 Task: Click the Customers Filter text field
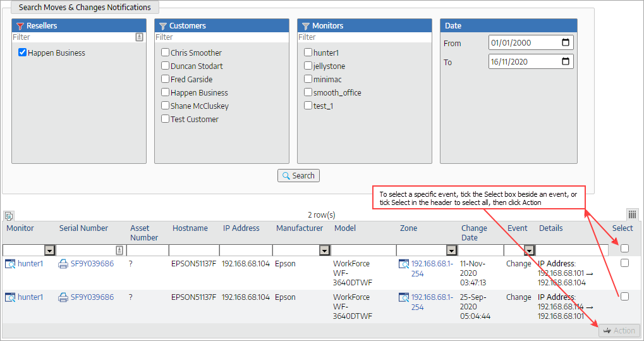coord(222,37)
